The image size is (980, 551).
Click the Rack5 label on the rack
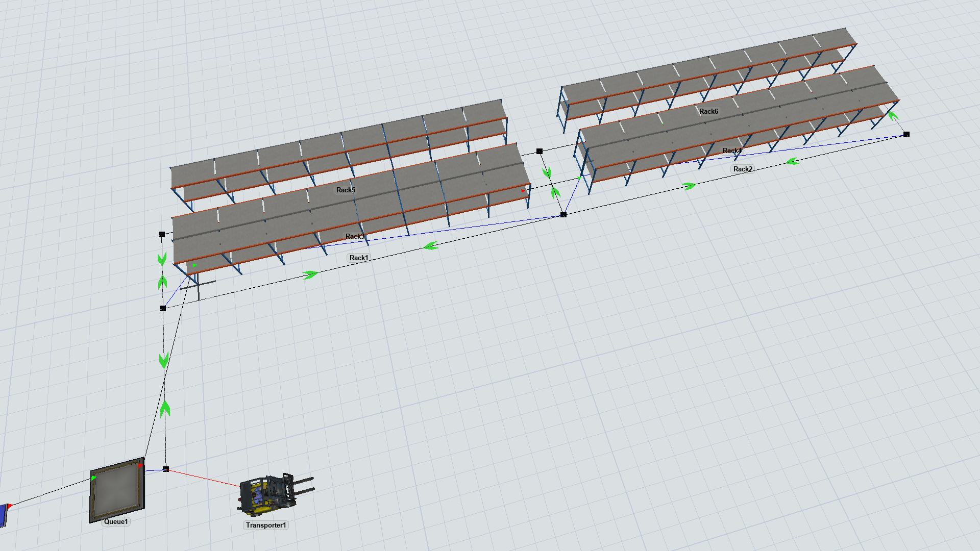coord(346,190)
